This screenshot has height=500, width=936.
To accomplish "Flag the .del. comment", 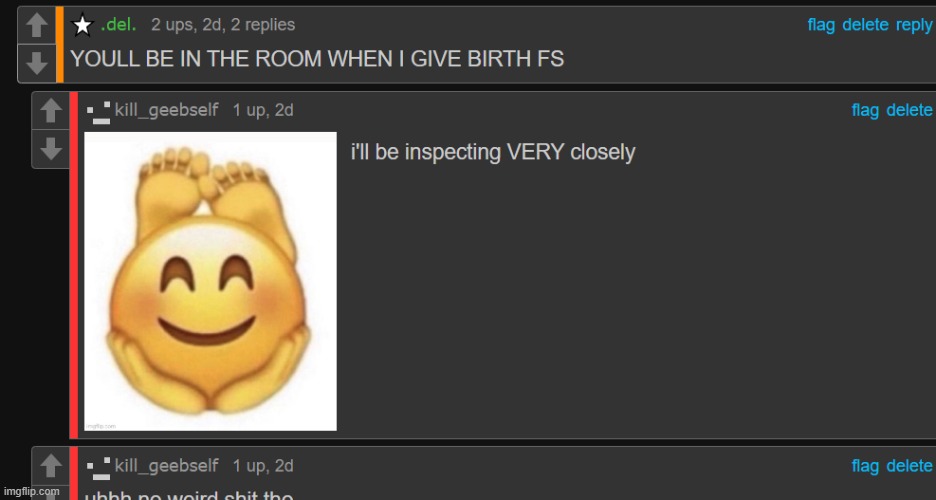I will [x=821, y=25].
